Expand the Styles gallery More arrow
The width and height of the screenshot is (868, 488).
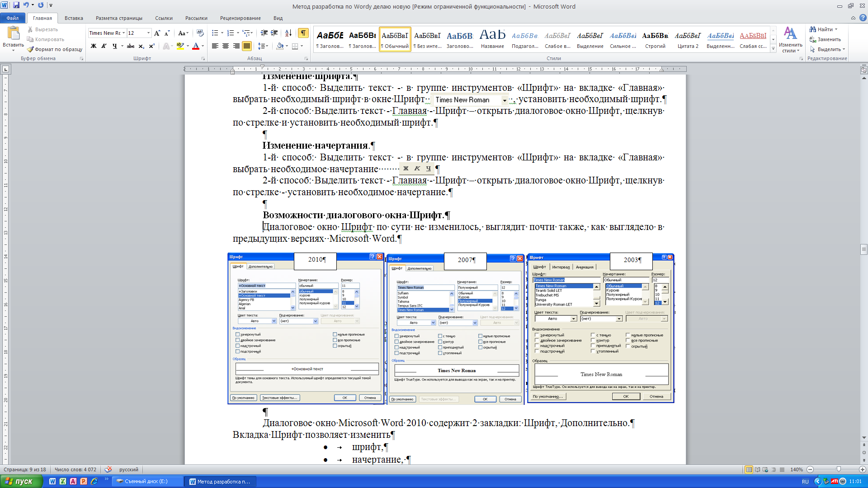click(x=773, y=49)
